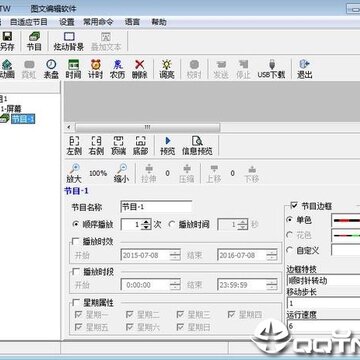Open the 帮助 menu

tap(159, 22)
